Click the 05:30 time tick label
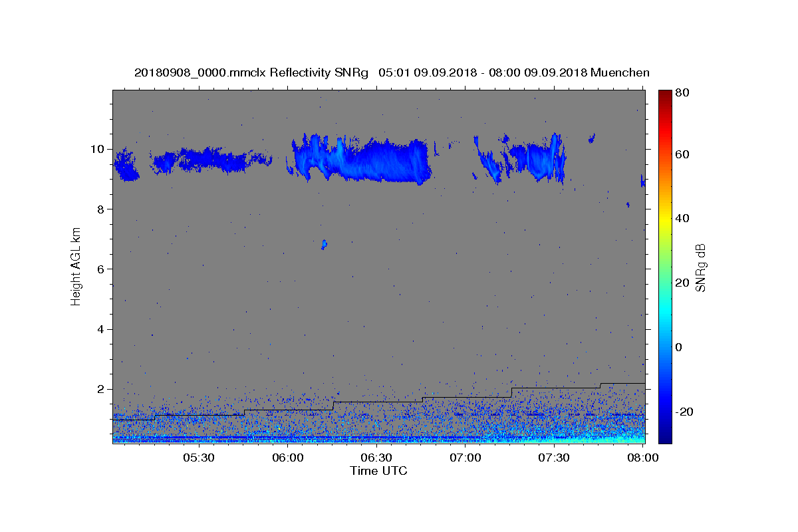This screenshot has width=798, height=532. point(198,458)
